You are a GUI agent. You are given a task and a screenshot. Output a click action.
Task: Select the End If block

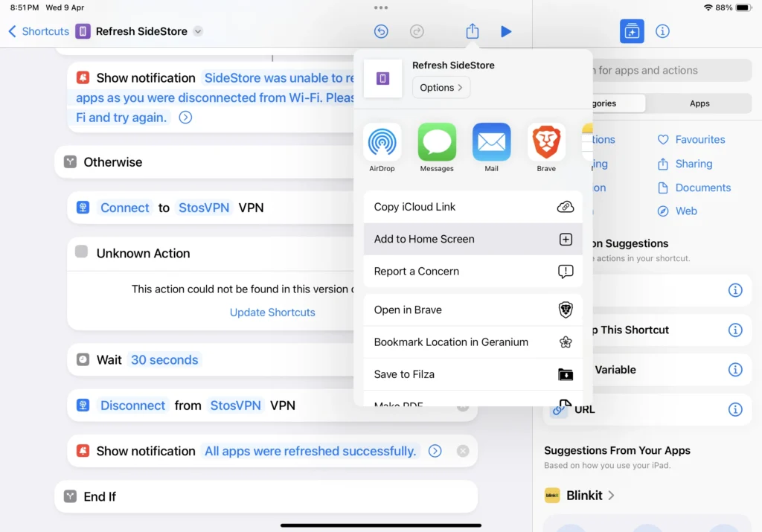(x=266, y=496)
